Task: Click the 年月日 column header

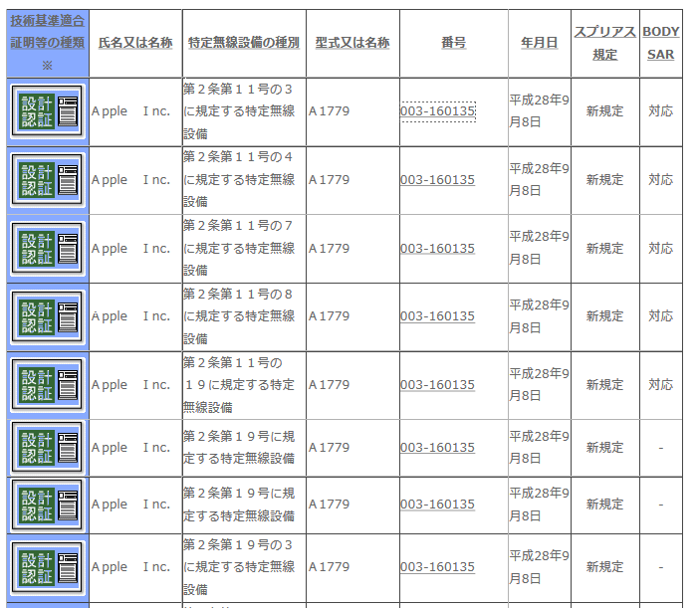Action: pyautogui.click(x=539, y=44)
